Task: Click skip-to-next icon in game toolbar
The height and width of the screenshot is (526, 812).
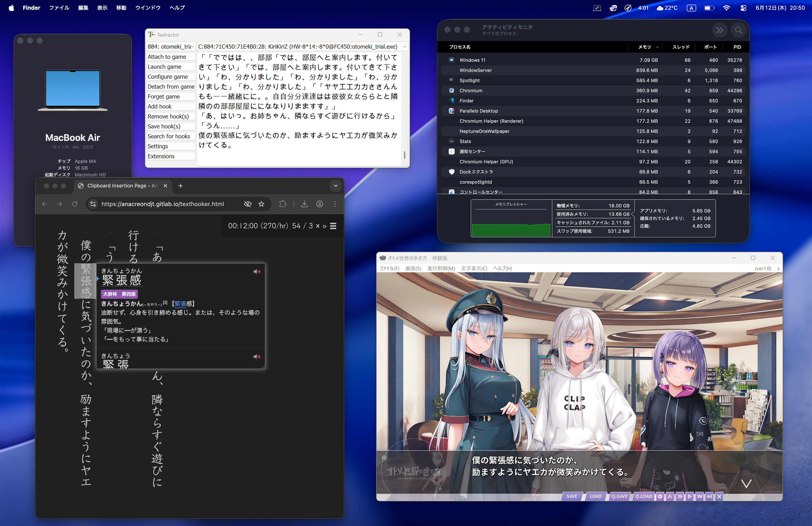Action: coord(700,496)
